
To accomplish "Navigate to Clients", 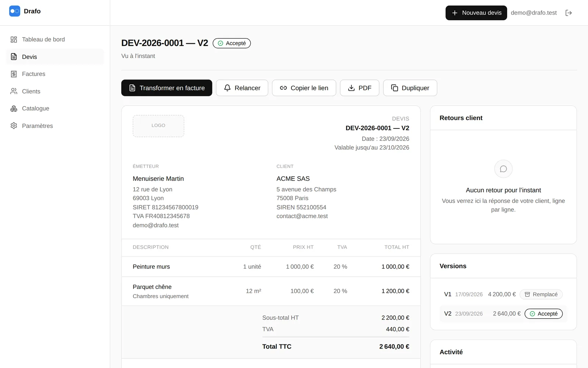I will click(x=55, y=91).
